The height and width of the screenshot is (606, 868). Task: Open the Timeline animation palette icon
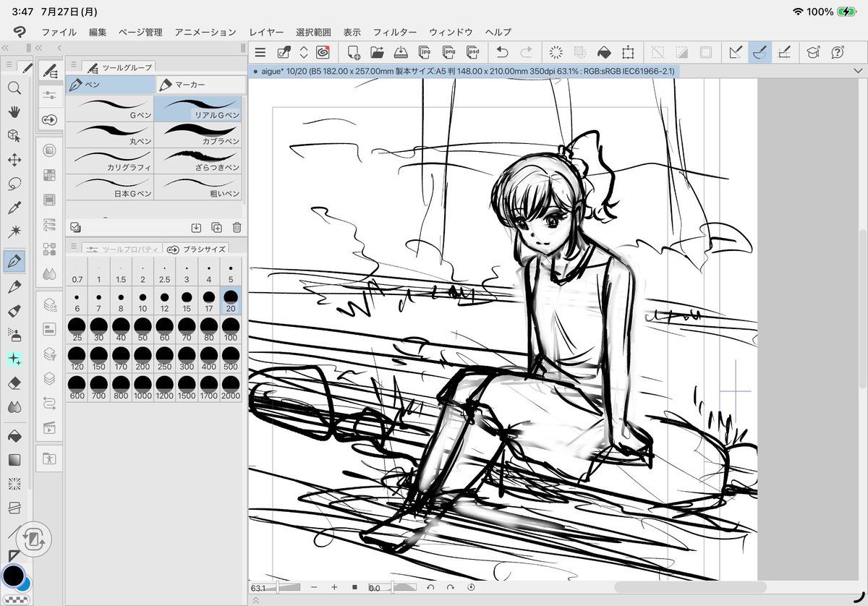point(50,427)
